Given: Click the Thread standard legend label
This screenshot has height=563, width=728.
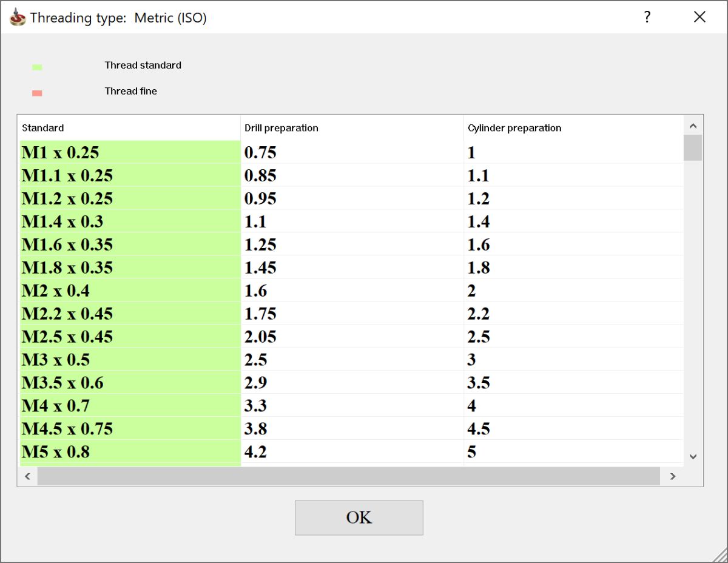Looking at the screenshot, I should pyautogui.click(x=143, y=66).
